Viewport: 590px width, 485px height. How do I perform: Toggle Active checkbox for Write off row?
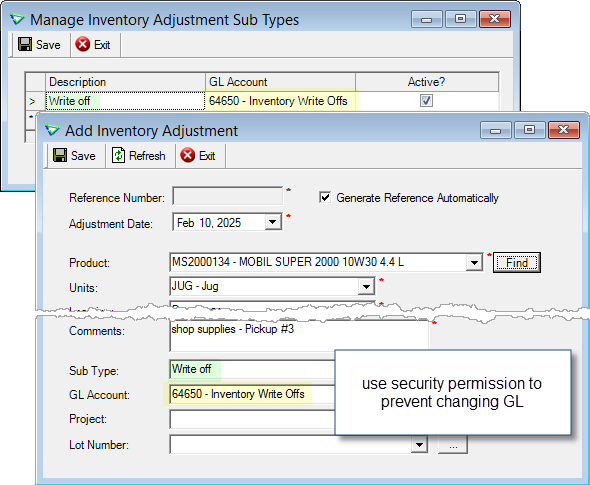[x=426, y=101]
